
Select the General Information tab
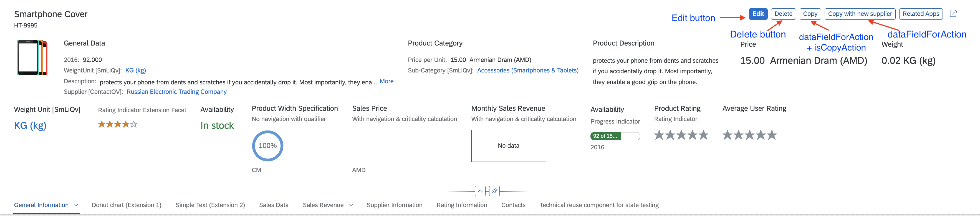pos(41,205)
